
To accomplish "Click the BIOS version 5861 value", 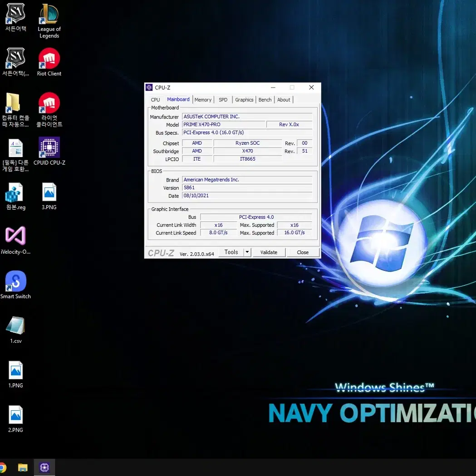I will 247,187.
